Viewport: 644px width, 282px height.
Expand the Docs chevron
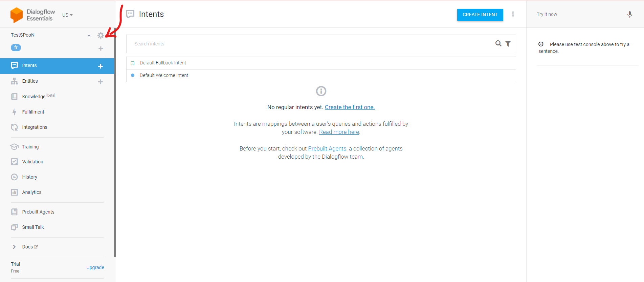click(14, 247)
